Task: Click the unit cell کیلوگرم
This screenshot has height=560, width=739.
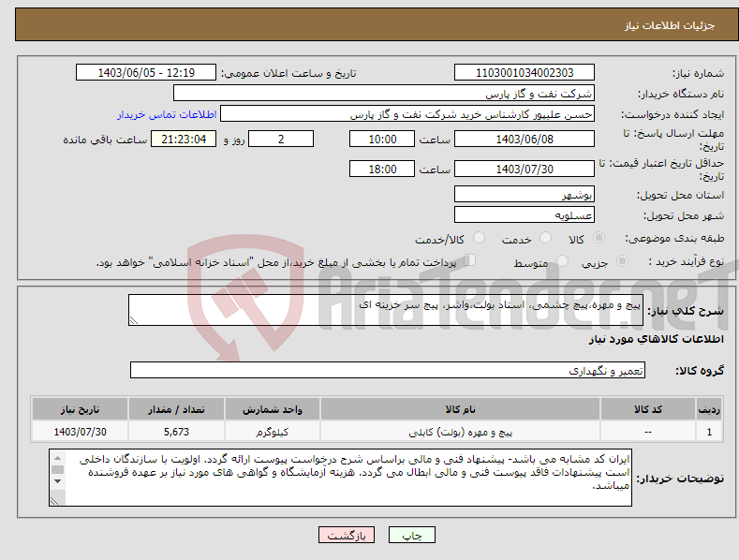Action: (x=273, y=432)
